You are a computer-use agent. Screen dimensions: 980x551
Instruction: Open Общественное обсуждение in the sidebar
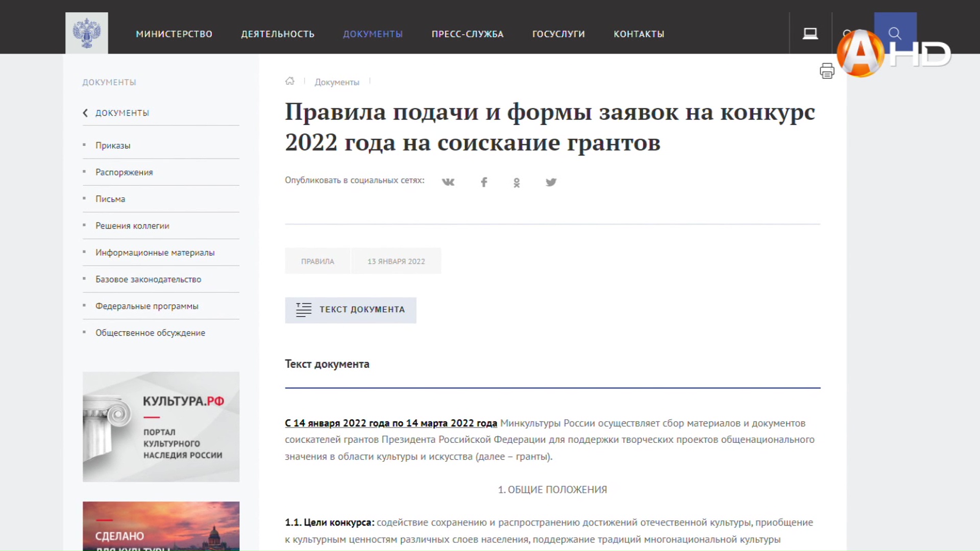150,333
